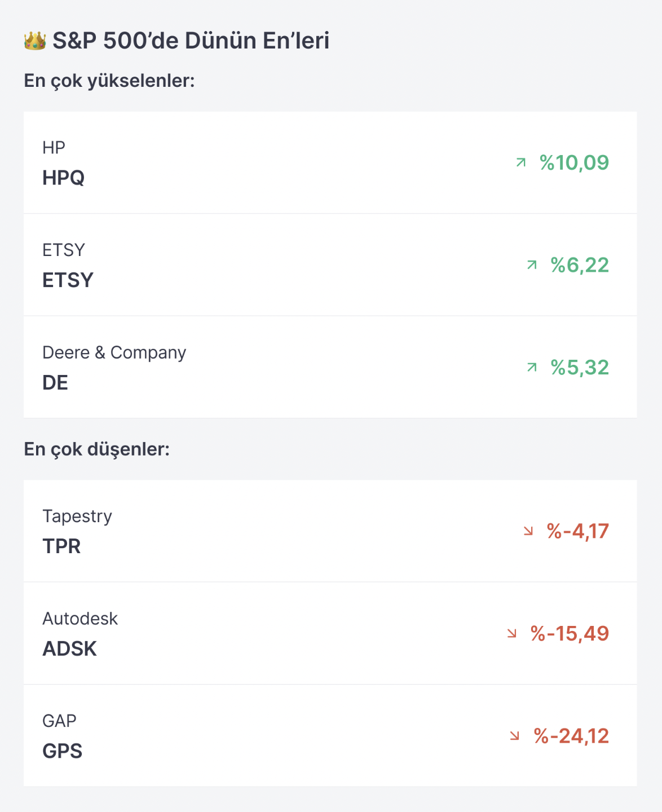Open the ETSY ticker symbol
The width and height of the screenshot is (662, 812).
[x=68, y=280]
